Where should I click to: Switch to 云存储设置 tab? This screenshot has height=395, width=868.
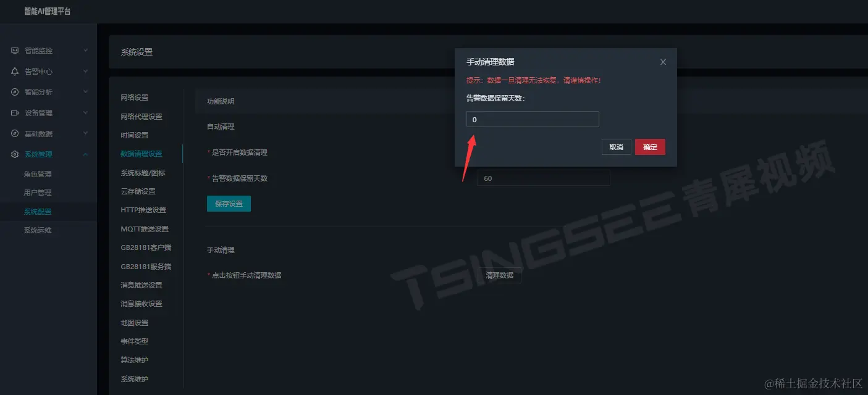click(x=138, y=191)
